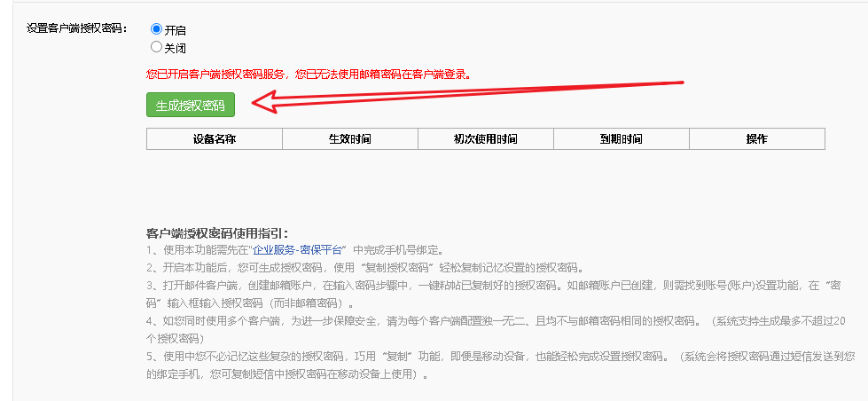This screenshot has width=868, height=401.
Task: Click the 初次使用时间 column header
Action: (x=485, y=139)
